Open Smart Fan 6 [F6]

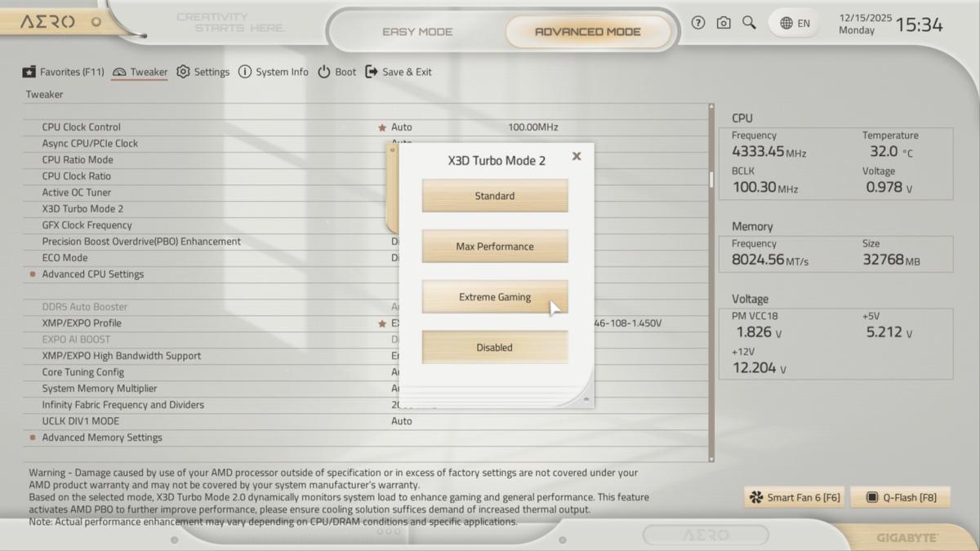tap(795, 497)
